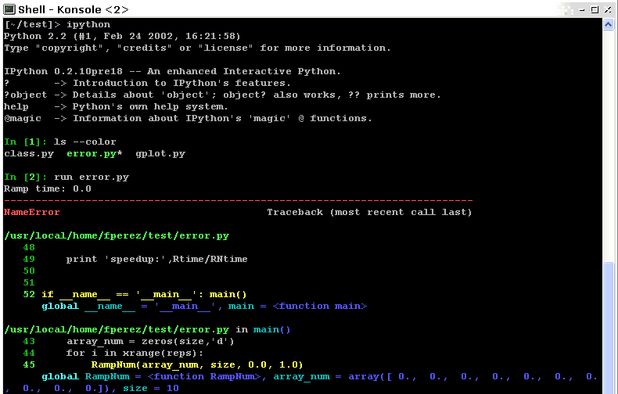Click the 'run error.py' command text
Screen dimensions: 618x394
coord(91,177)
